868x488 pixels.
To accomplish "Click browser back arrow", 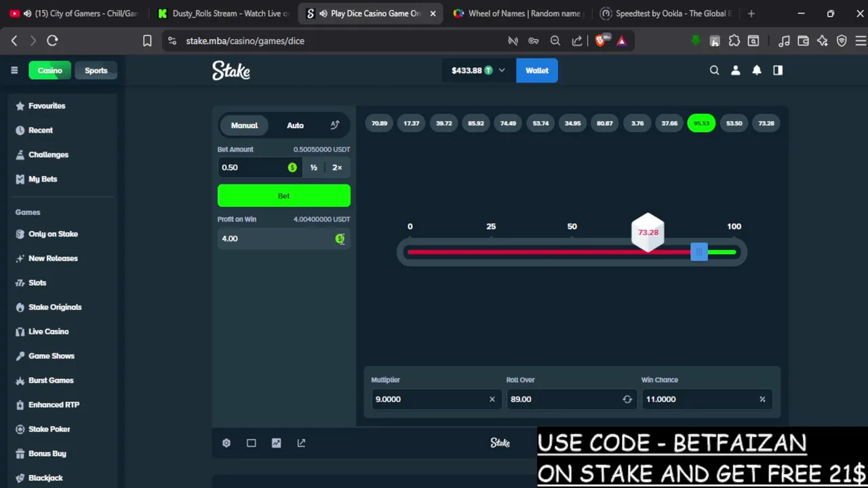I will click(x=14, y=41).
